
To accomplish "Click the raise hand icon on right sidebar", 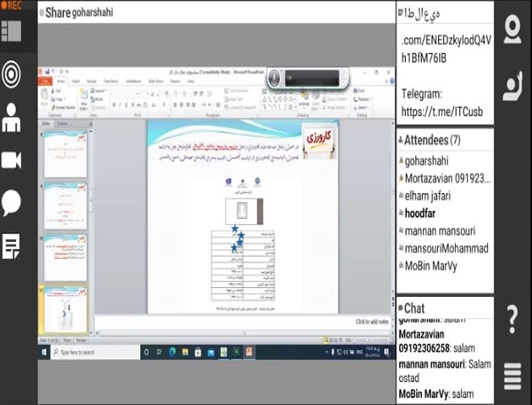I will coord(513,86).
